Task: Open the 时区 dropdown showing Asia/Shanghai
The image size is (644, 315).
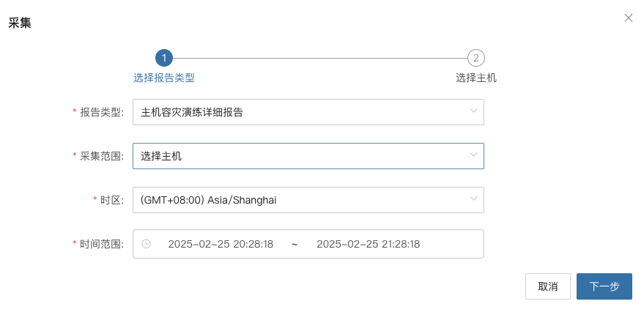Action: coord(308,200)
